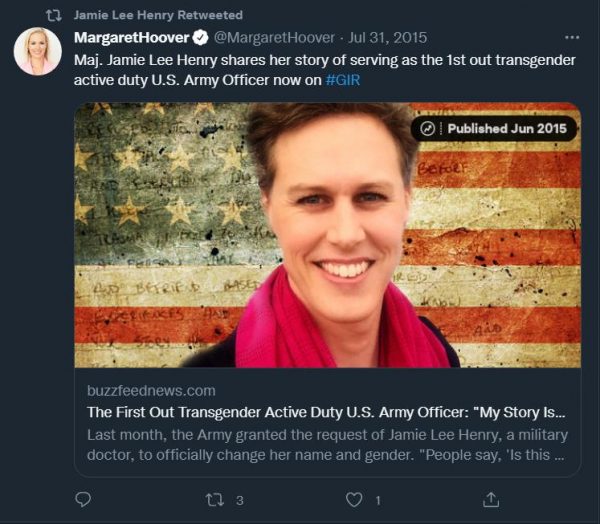Click the MargaretHoover display name
The height and width of the screenshot is (524, 600).
point(132,38)
